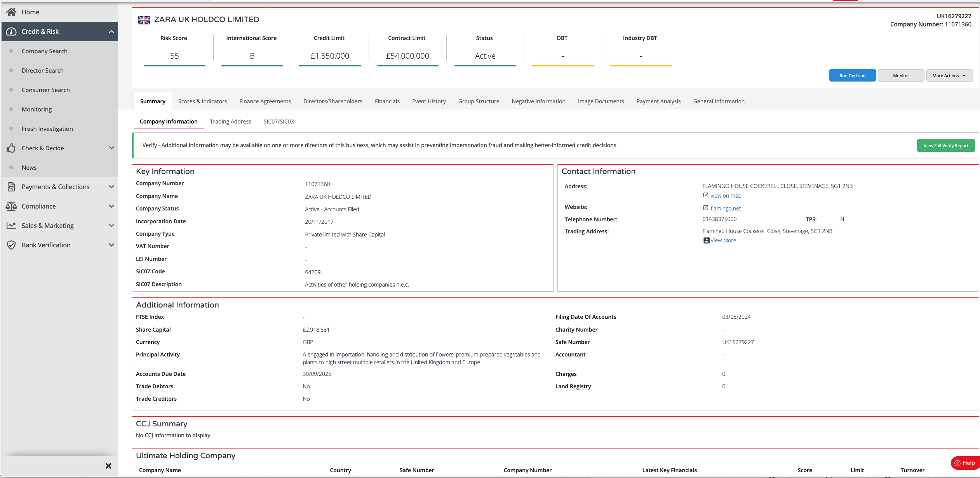
Task: Open the SIC07/SIC03 sub-tab
Action: (279, 122)
